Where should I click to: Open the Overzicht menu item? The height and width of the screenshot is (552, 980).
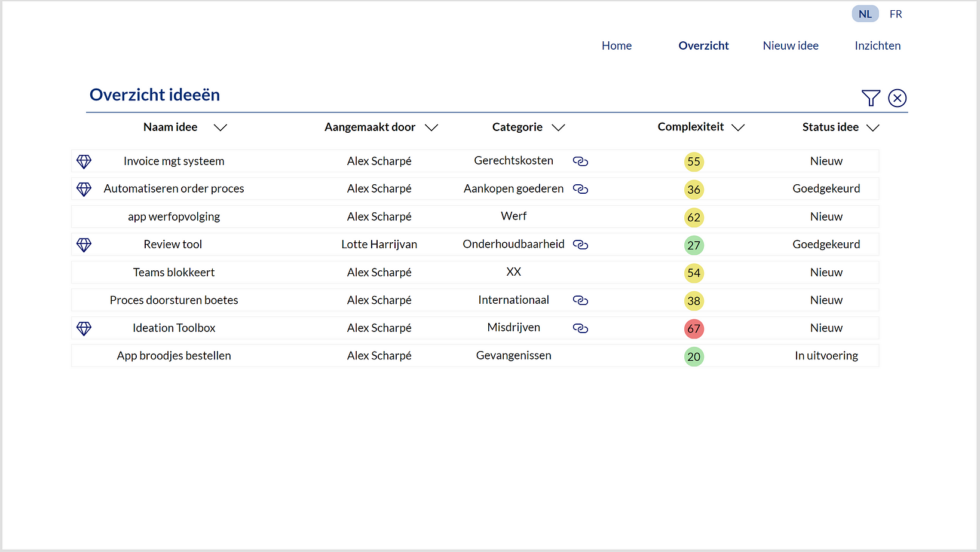click(704, 46)
